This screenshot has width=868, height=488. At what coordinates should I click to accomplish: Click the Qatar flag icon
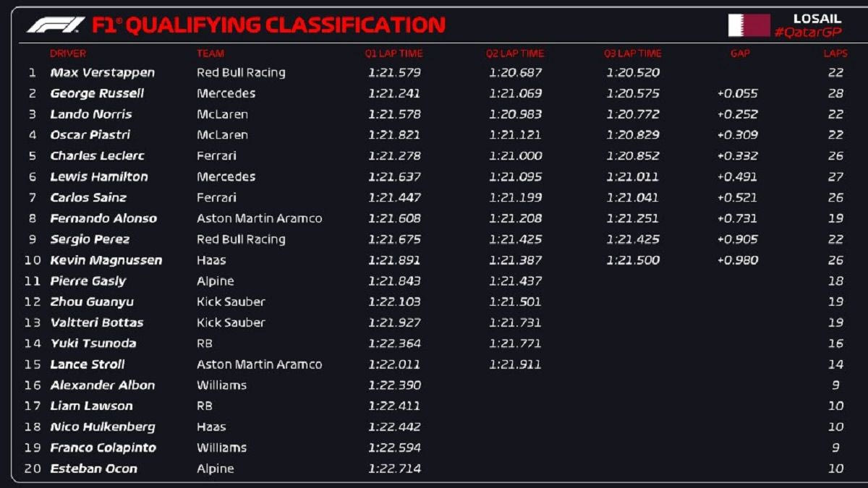[749, 25]
